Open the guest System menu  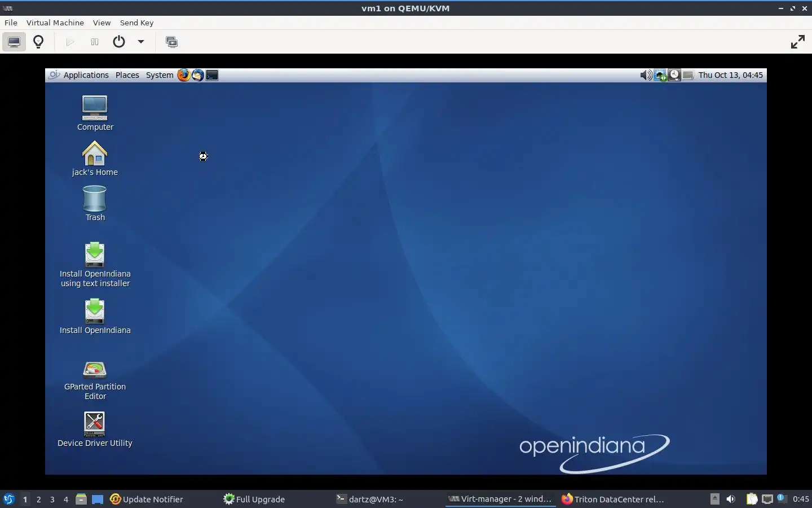pos(160,75)
